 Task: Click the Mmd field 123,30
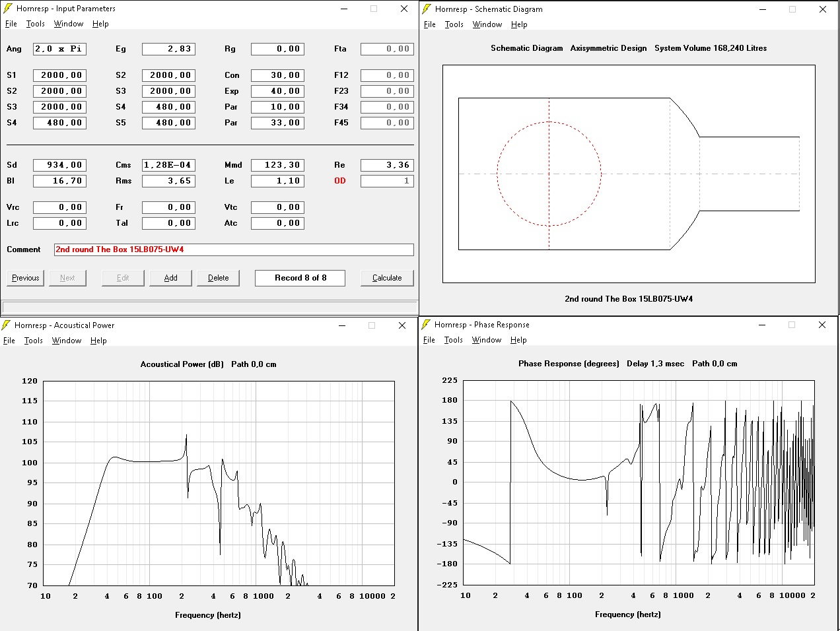point(277,165)
